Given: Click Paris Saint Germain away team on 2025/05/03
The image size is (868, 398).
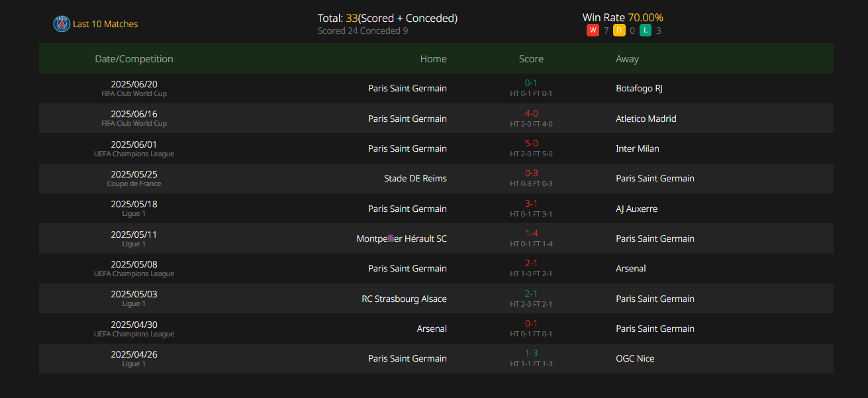Looking at the screenshot, I should (655, 299).
